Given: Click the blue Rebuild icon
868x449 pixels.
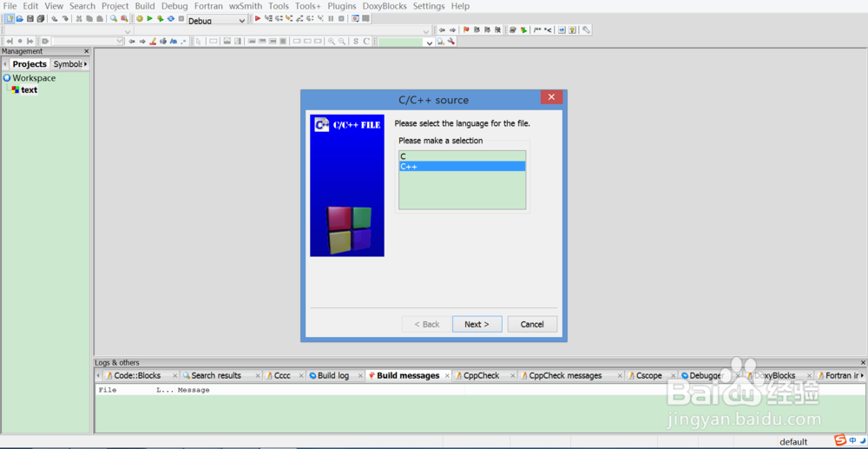Looking at the screenshot, I should click(x=171, y=18).
